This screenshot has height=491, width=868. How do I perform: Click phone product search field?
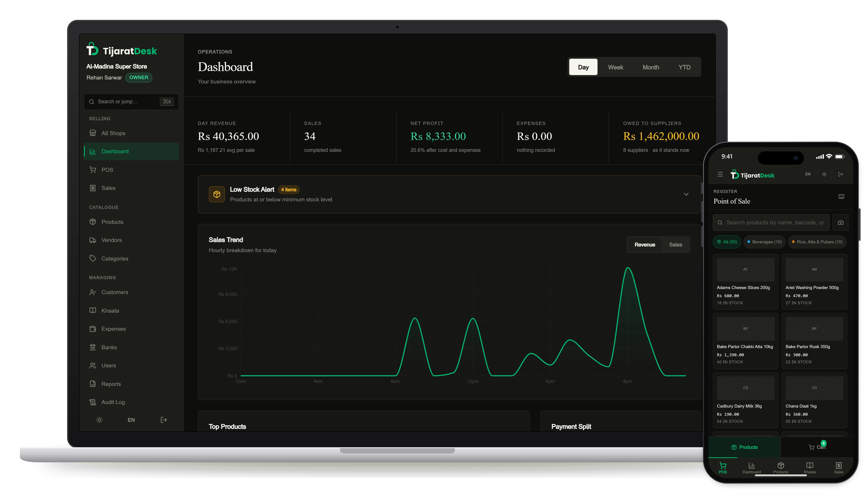pos(771,223)
